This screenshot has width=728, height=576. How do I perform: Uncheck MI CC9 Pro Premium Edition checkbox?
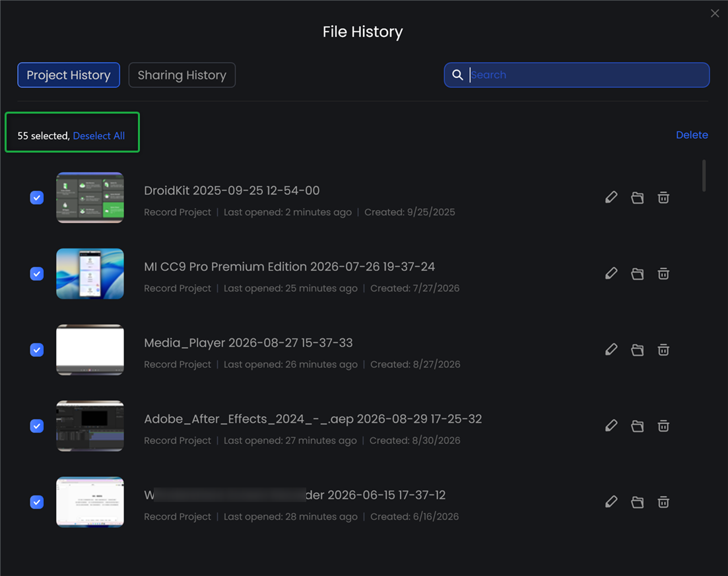[37, 274]
